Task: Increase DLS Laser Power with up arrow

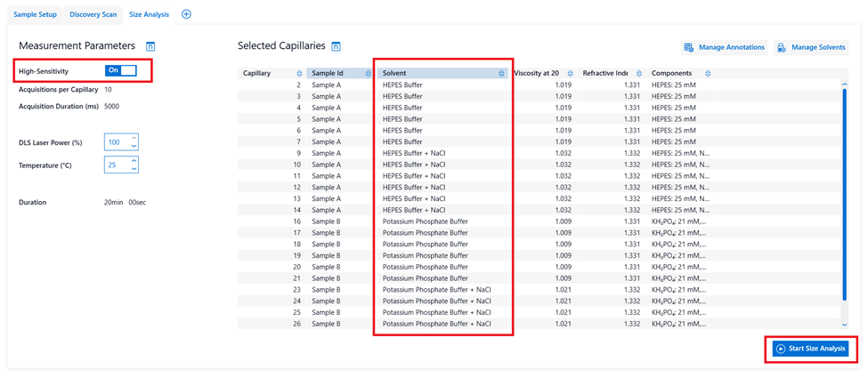Action: [x=134, y=139]
